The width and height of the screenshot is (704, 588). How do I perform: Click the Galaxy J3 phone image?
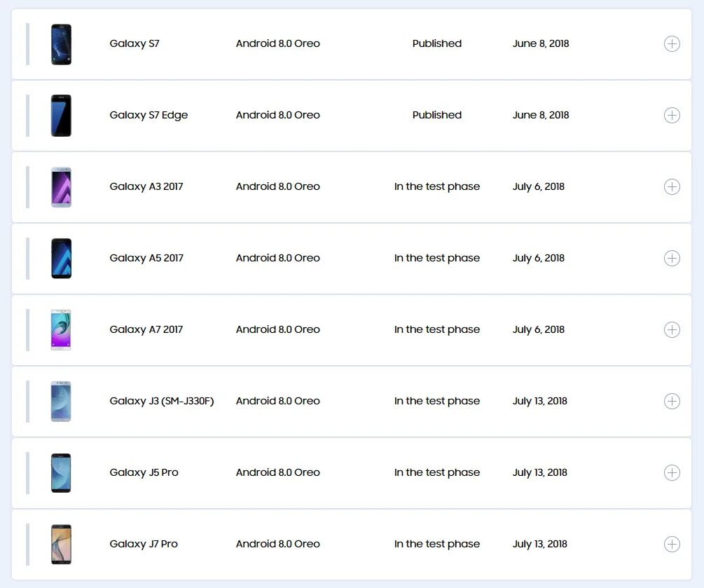61,401
